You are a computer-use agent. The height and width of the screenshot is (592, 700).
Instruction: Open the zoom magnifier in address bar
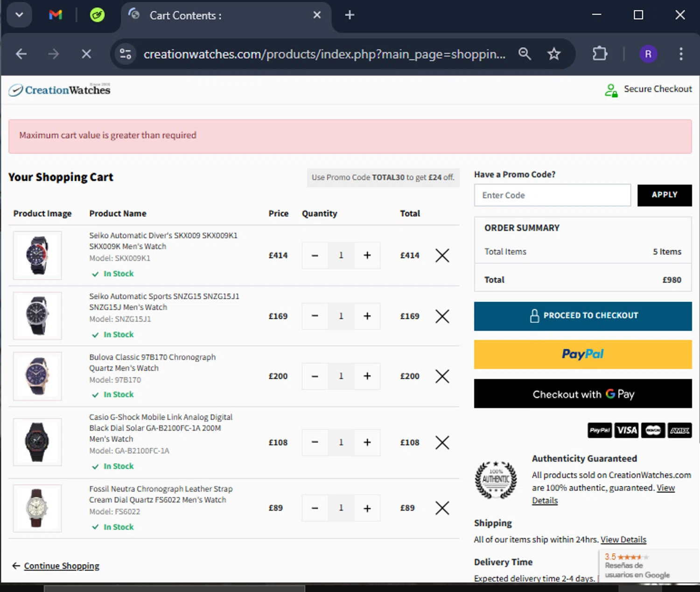tap(525, 54)
